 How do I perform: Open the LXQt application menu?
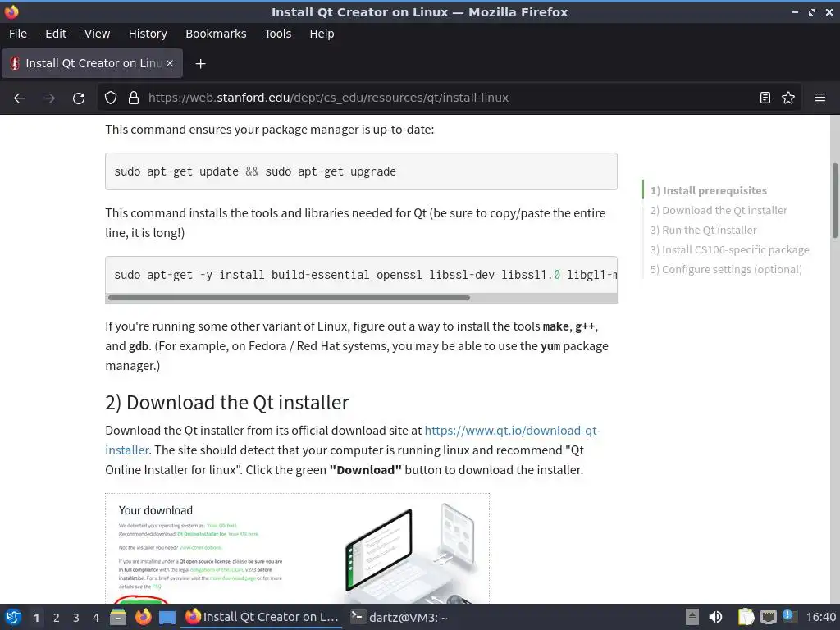click(13, 617)
